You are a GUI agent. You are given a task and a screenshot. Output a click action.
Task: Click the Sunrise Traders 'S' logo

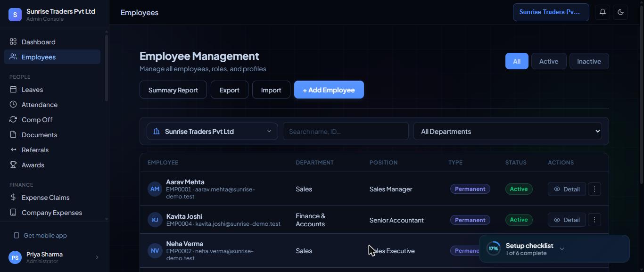(15, 15)
